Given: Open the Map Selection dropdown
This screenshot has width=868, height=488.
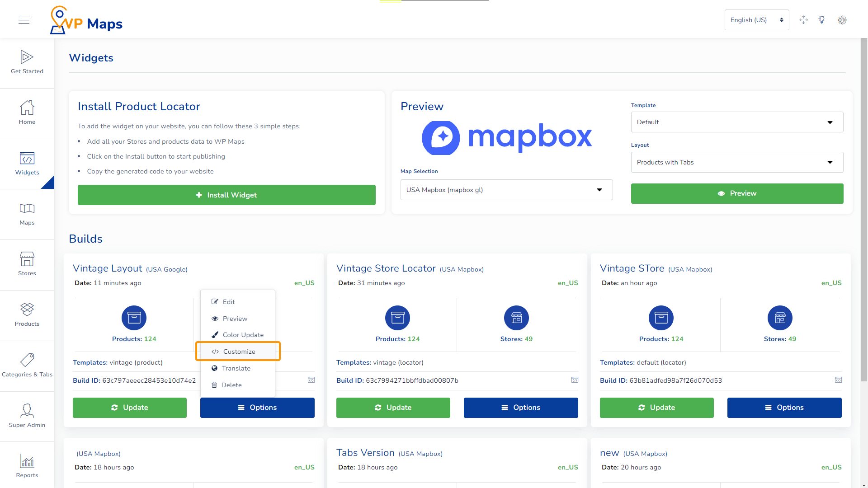Looking at the screenshot, I should (506, 190).
